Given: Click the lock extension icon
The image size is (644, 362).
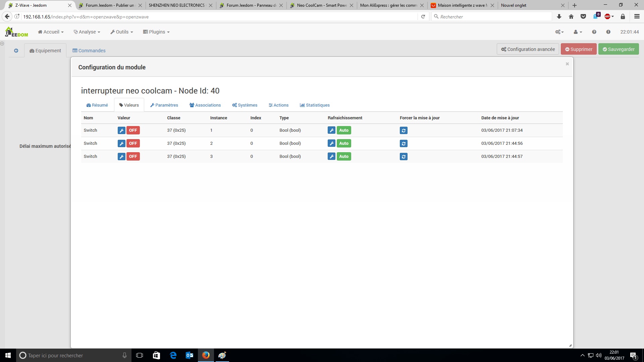Looking at the screenshot, I should click(x=623, y=16).
